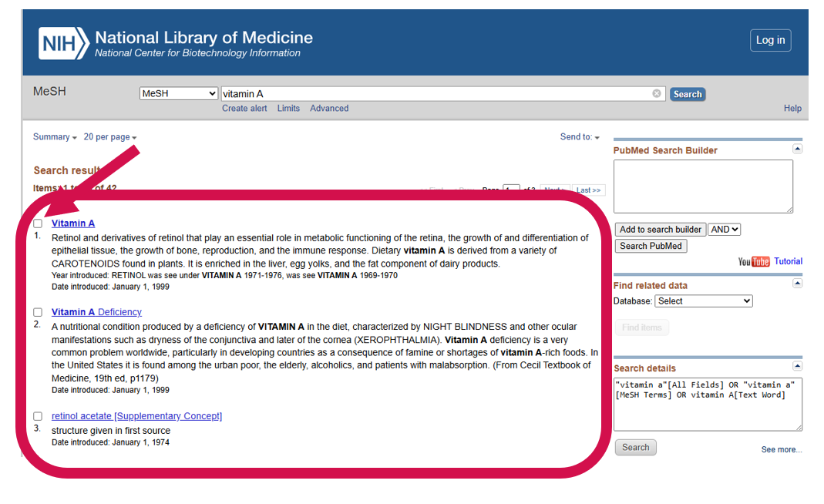The image size is (824, 504).
Task: Open the MeSH database dropdown
Action: (179, 94)
